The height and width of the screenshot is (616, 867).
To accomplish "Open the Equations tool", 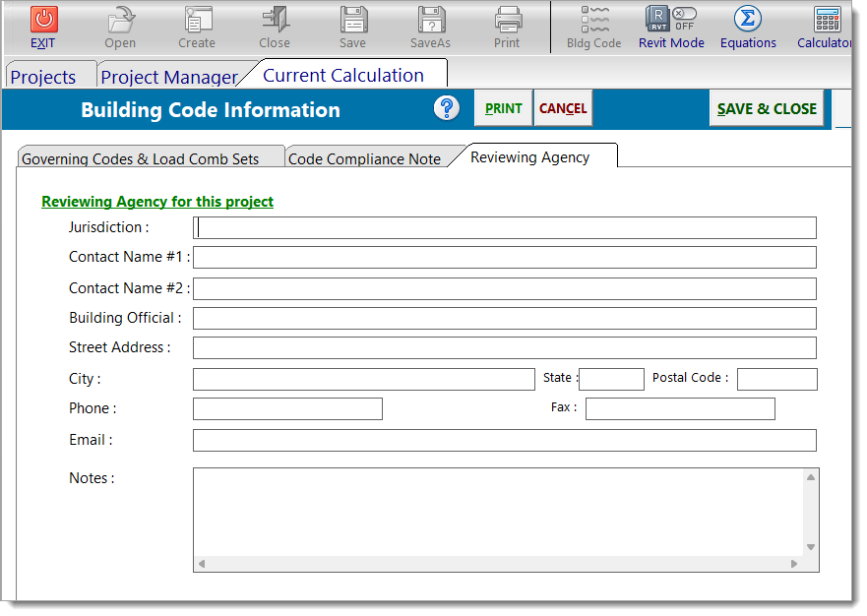I will [x=748, y=27].
